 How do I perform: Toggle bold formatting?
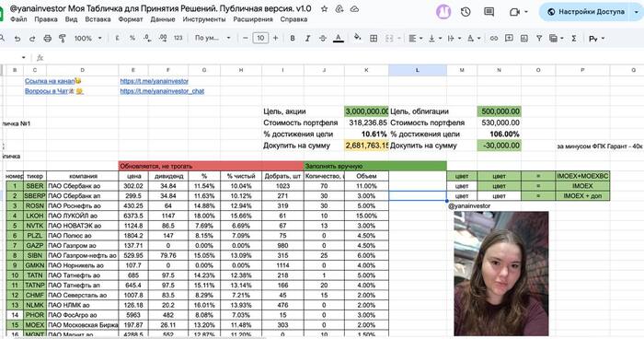pos(293,39)
